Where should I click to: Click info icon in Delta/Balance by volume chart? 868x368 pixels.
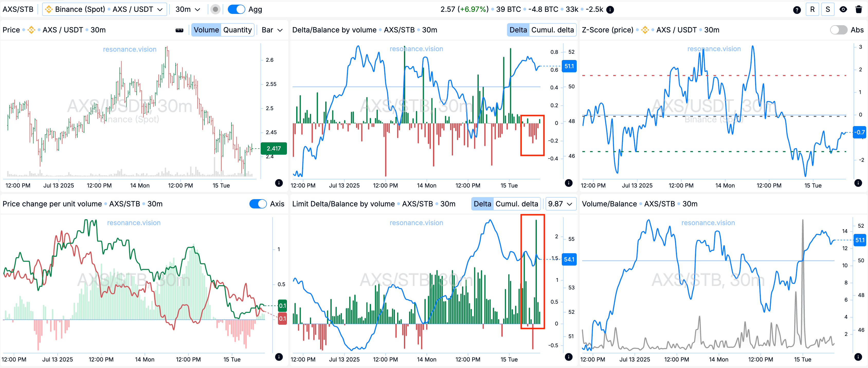click(x=568, y=183)
